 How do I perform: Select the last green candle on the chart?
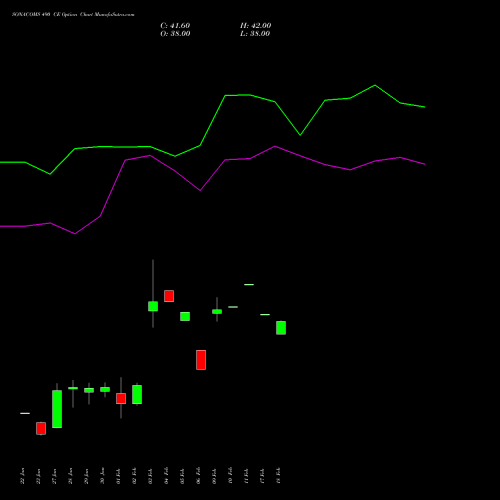pyautogui.click(x=281, y=328)
